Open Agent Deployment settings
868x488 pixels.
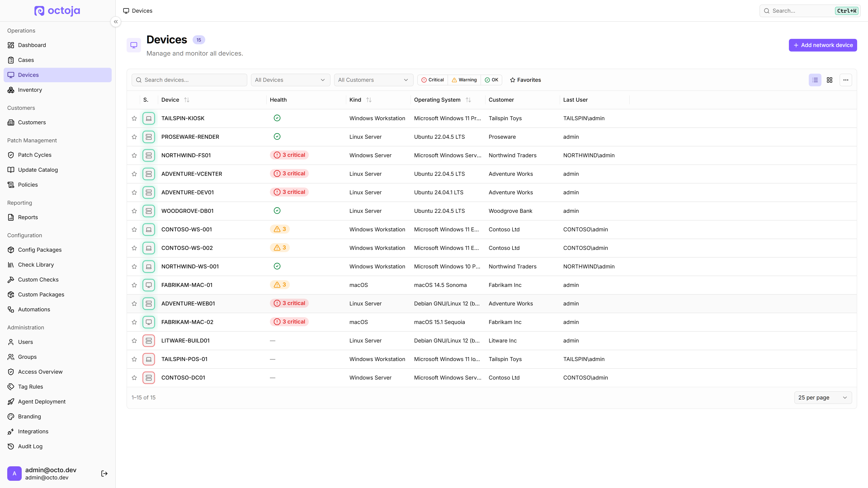pyautogui.click(x=58, y=401)
